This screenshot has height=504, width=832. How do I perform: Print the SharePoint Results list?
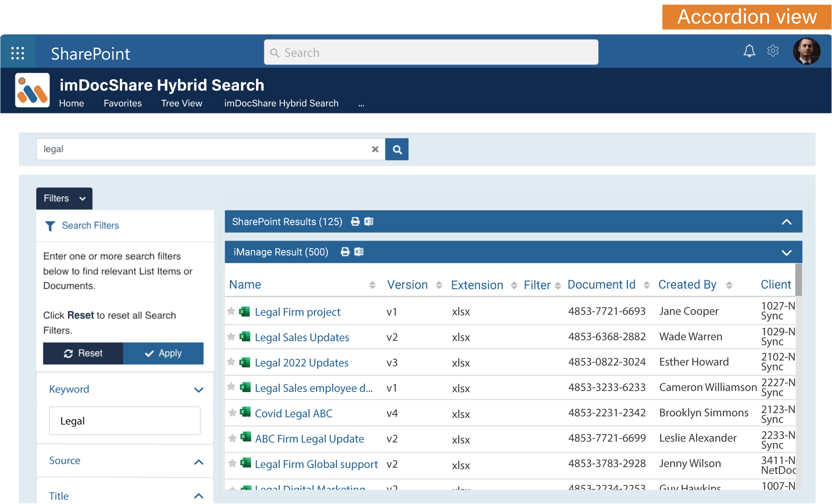click(355, 221)
